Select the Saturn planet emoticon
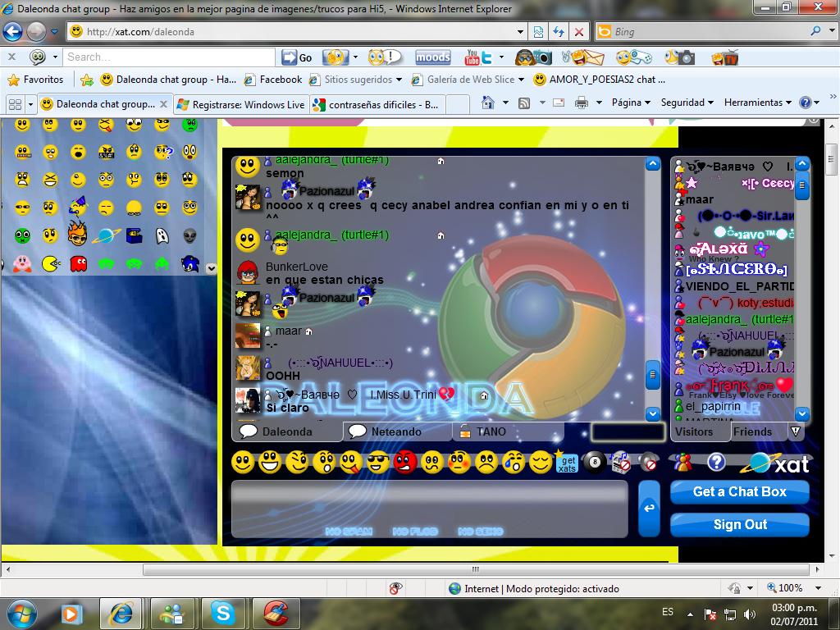840x630 pixels. pos(106,235)
